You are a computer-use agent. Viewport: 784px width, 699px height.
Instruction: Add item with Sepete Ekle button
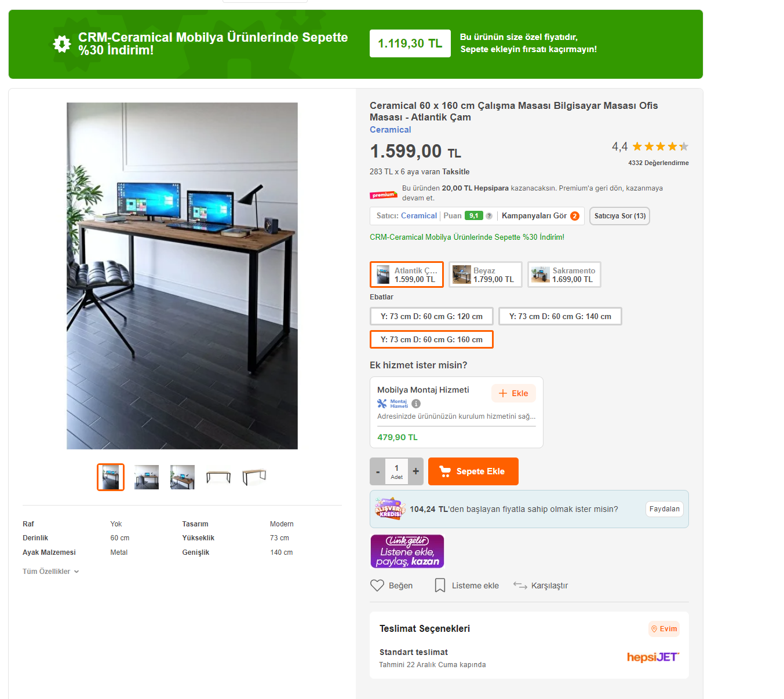(x=473, y=471)
